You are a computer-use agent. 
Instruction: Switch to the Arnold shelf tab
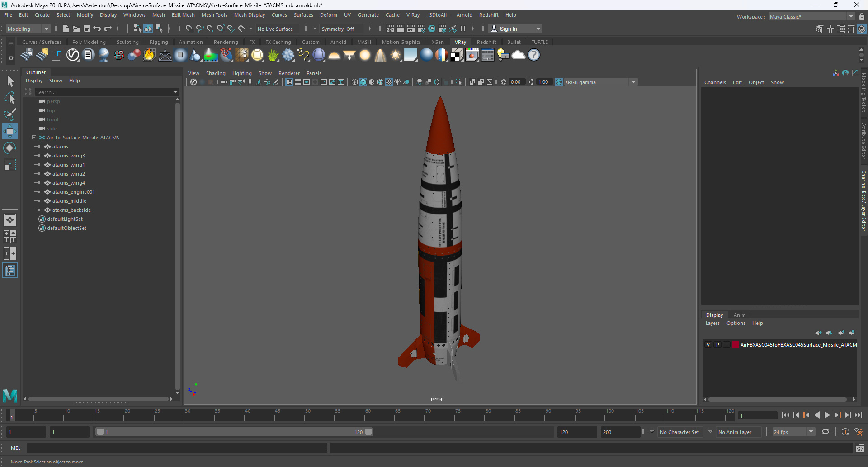click(338, 42)
